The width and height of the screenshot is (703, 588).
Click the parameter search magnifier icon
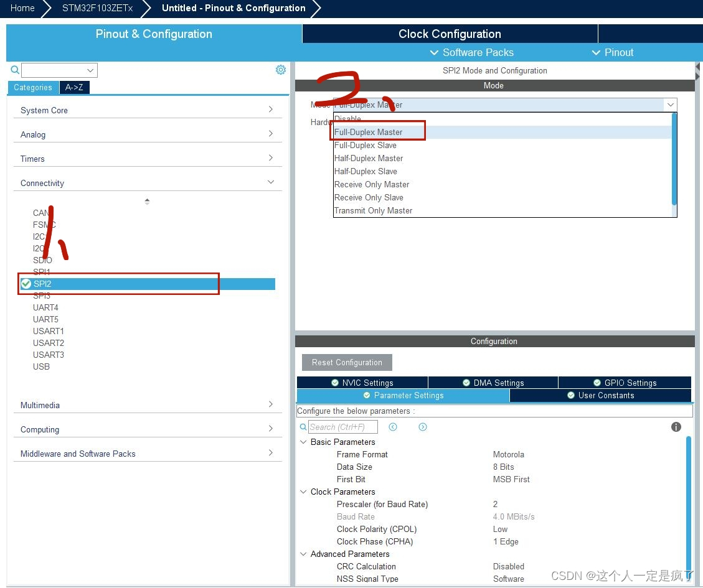[303, 427]
